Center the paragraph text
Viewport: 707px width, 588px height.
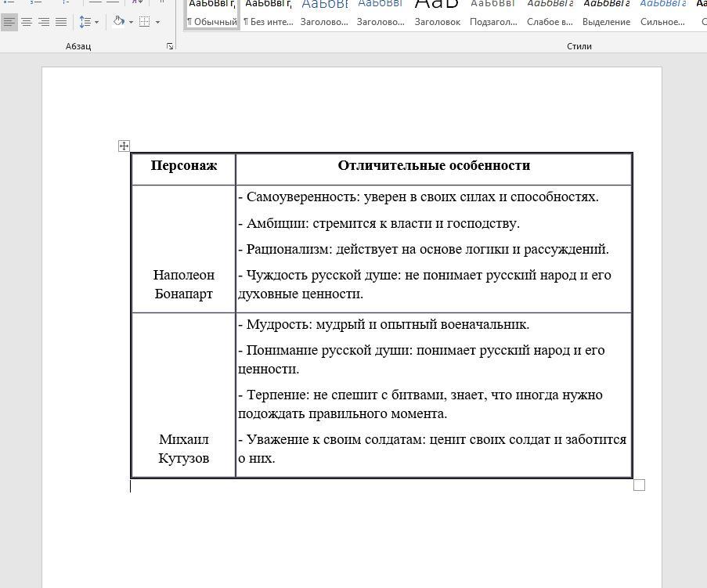click(x=27, y=21)
